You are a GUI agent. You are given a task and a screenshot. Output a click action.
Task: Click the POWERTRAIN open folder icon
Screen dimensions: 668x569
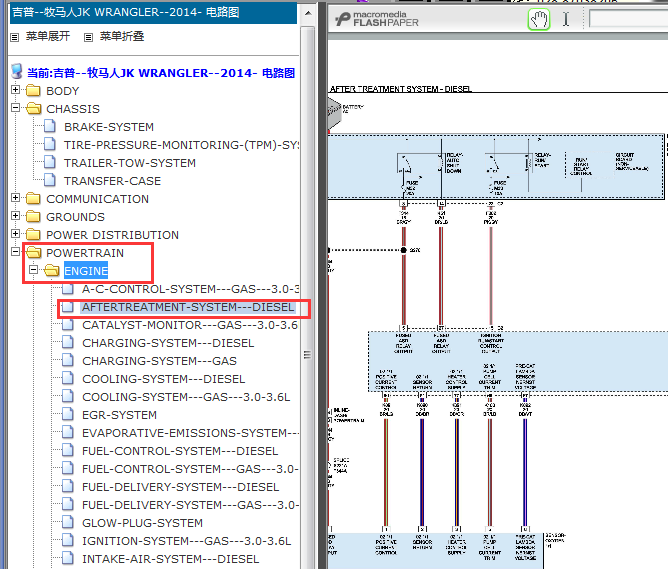click(33, 253)
